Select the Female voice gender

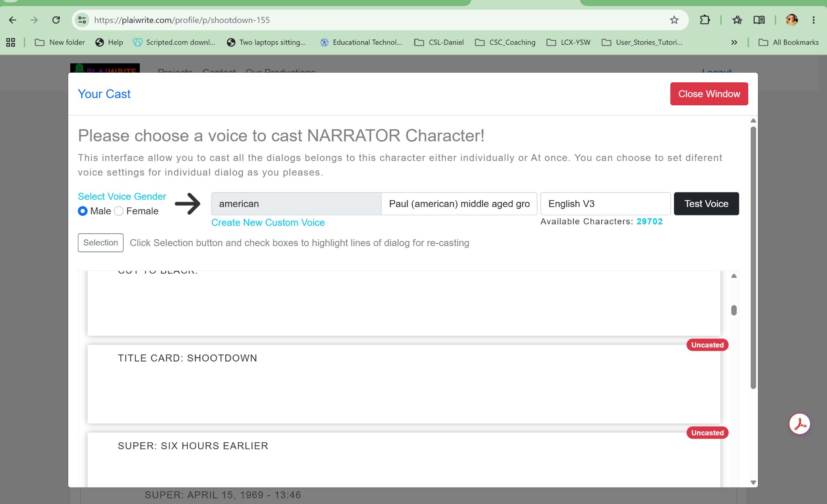tap(119, 211)
